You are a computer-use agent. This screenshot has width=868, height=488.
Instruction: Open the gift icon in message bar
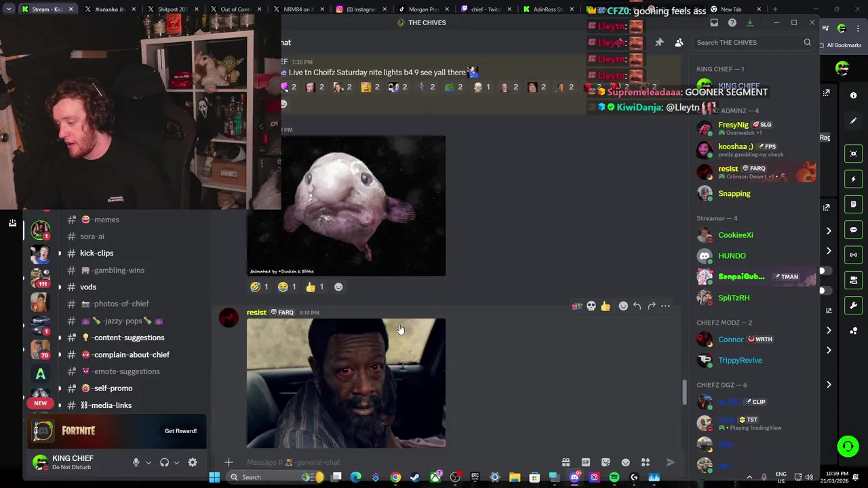(566, 462)
